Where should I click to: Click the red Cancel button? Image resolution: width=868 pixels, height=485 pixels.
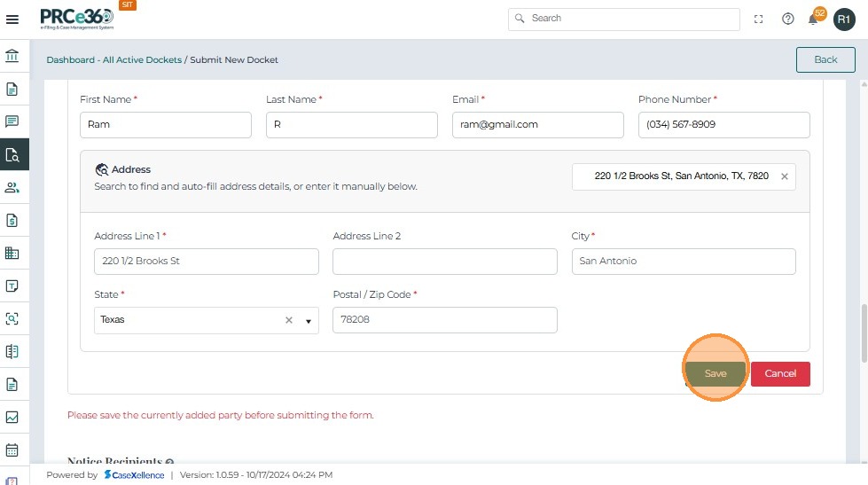tap(780, 373)
